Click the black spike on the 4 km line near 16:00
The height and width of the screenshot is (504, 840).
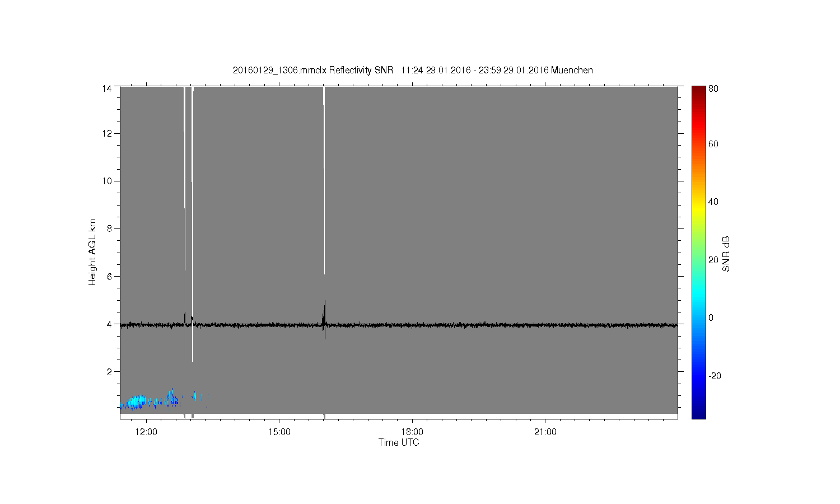point(324,319)
